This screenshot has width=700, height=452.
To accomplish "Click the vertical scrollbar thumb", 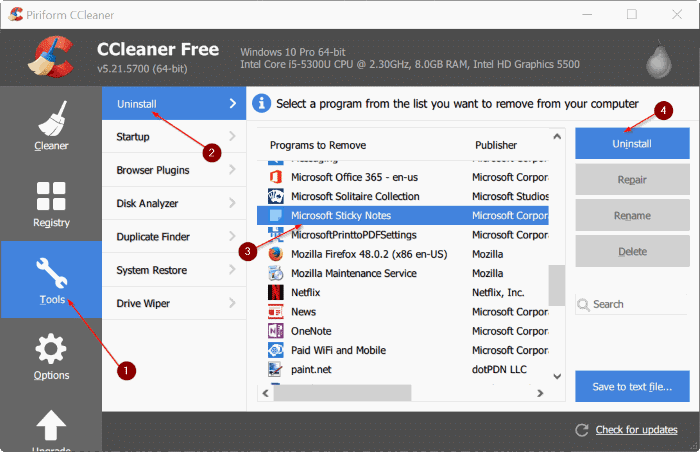I will pyautogui.click(x=557, y=285).
